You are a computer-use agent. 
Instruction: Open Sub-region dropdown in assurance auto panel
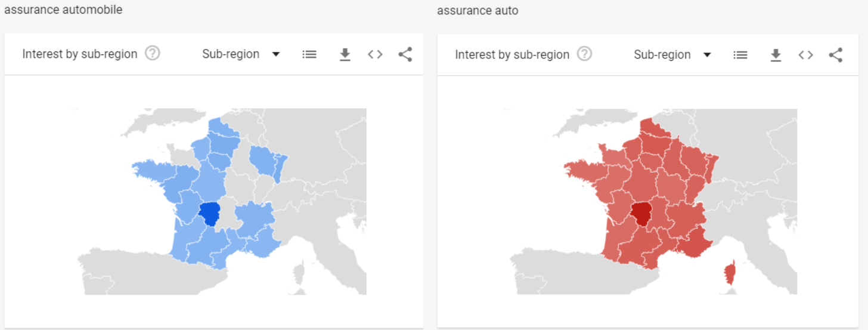[x=672, y=55]
